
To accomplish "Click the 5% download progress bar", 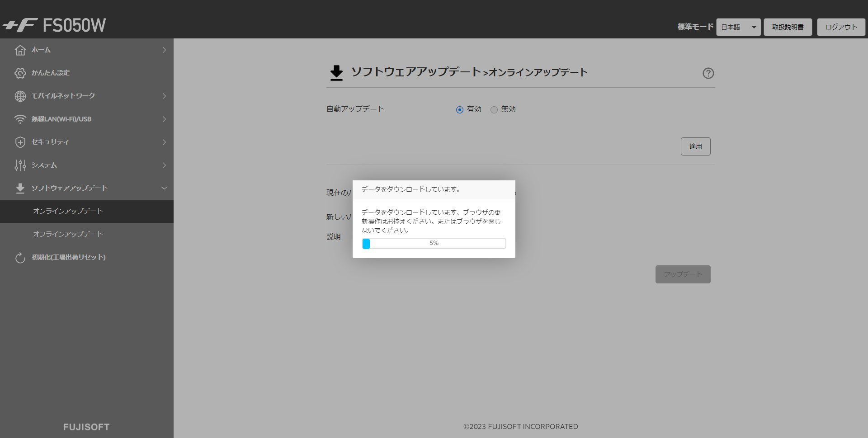I will (x=434, y=244).
